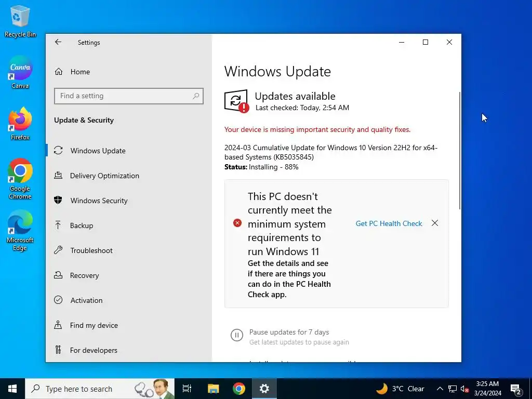Click the Troubleshoot wrench icon
This screenshot has width=532, height=399.
pyautogui.click(x=58, y=250)
